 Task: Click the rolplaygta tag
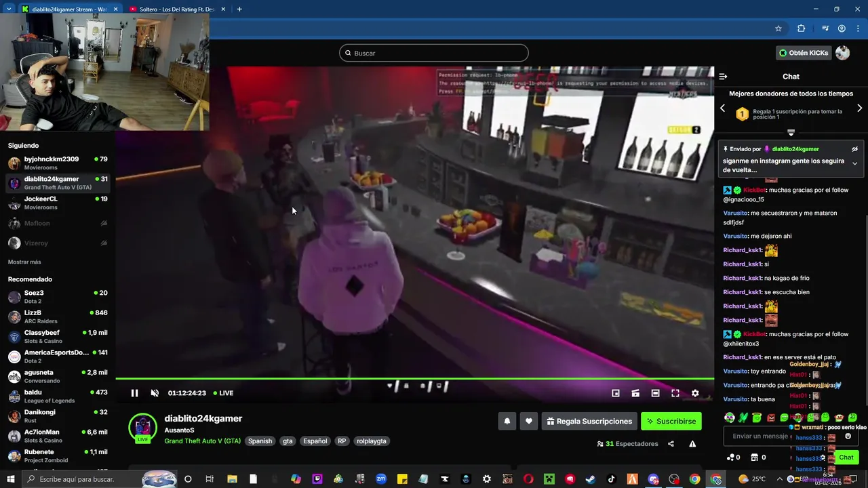tap(372, 441)
